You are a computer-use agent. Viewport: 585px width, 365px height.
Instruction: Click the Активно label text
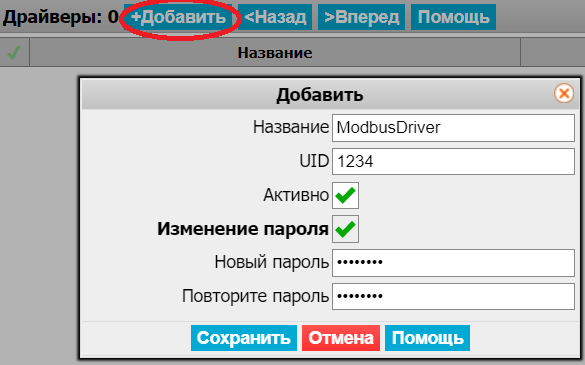296,195
